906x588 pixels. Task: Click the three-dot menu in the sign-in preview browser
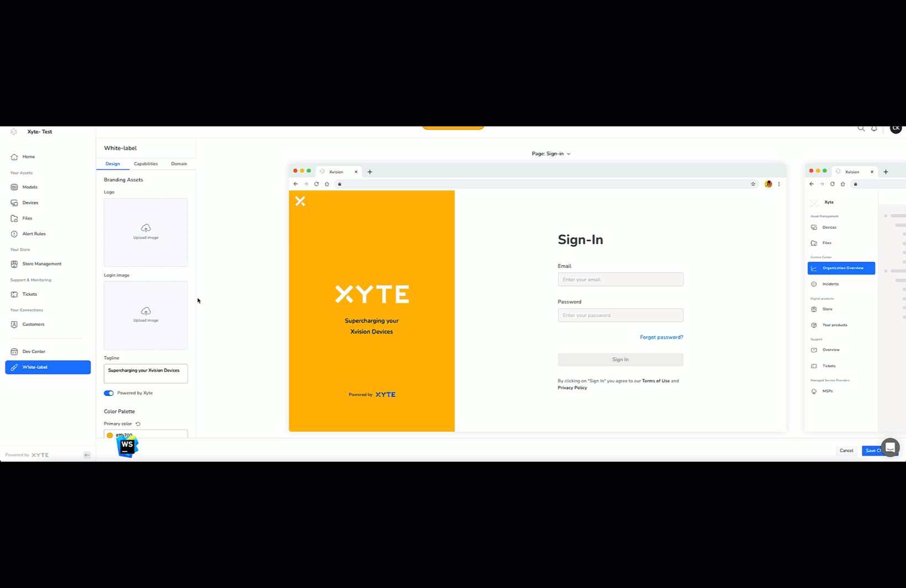779,184
